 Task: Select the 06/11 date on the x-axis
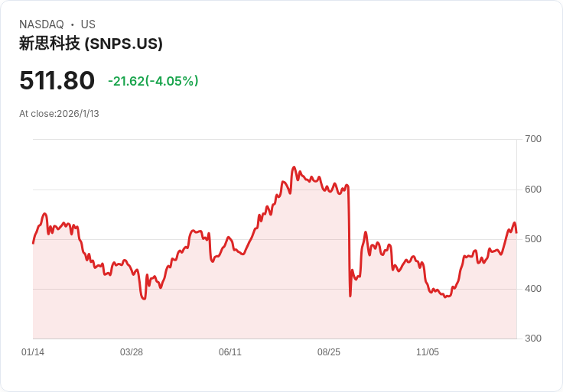click(x=230, y=352)
